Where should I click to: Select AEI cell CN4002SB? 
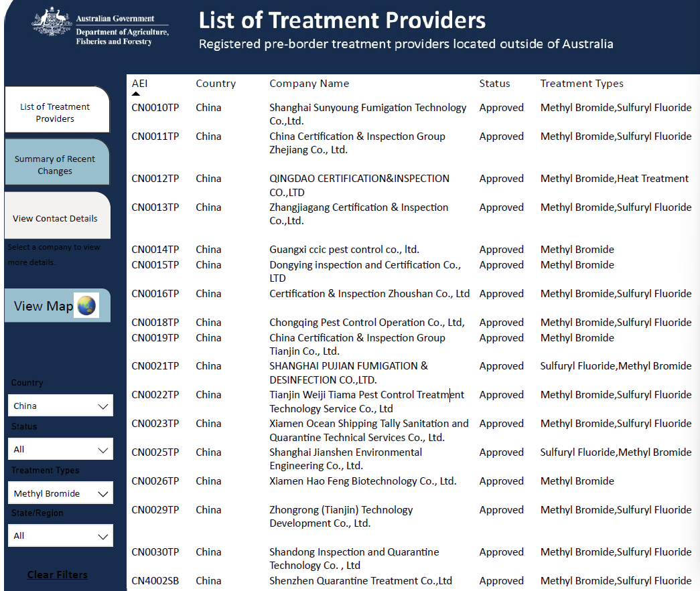click(x=155, y=581)
